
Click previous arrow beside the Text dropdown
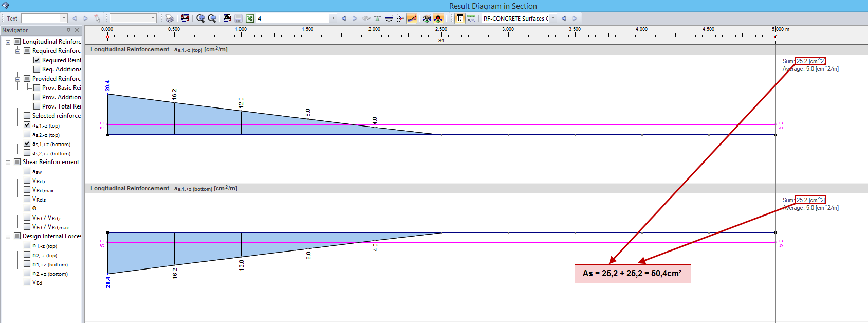click(x=75, y=19)
